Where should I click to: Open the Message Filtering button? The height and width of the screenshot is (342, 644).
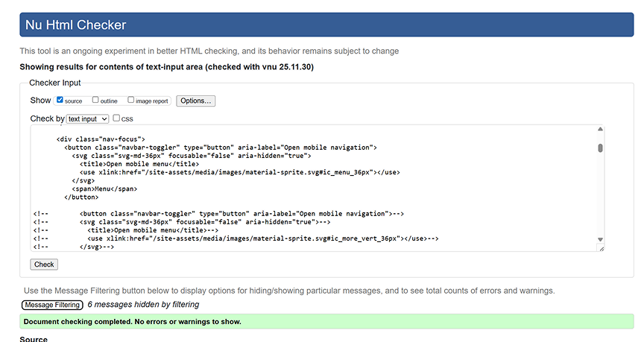[x=52, y=305]
